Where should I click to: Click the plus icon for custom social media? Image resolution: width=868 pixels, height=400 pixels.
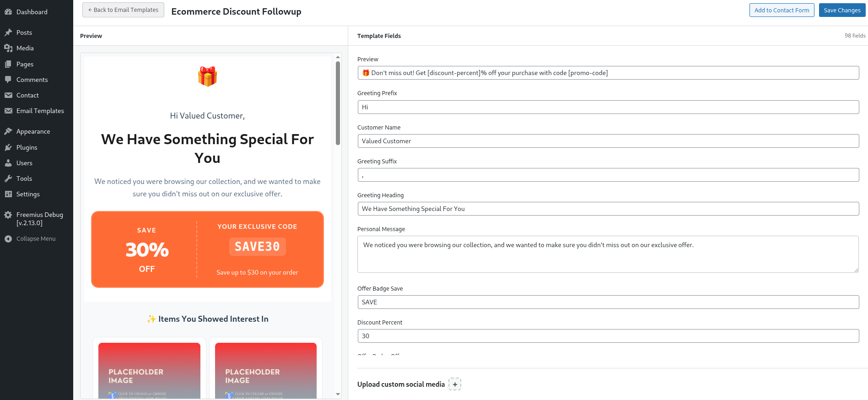point(455,384)
